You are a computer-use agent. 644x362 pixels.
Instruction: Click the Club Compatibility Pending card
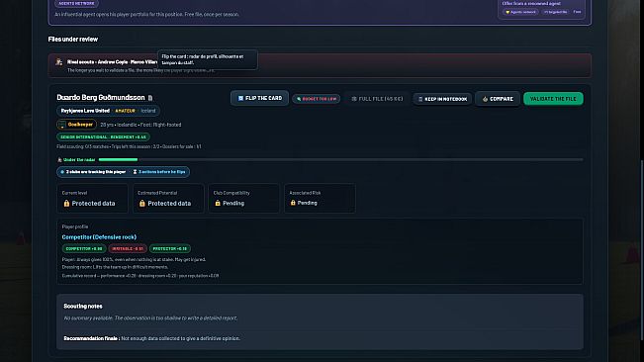(243, 198)
